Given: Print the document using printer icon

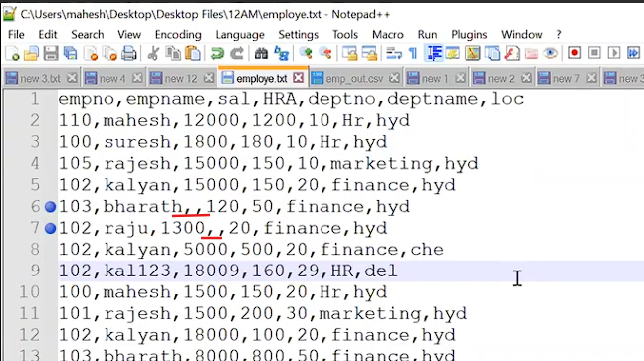Looking at the screenshot, I should pos(129,53).
